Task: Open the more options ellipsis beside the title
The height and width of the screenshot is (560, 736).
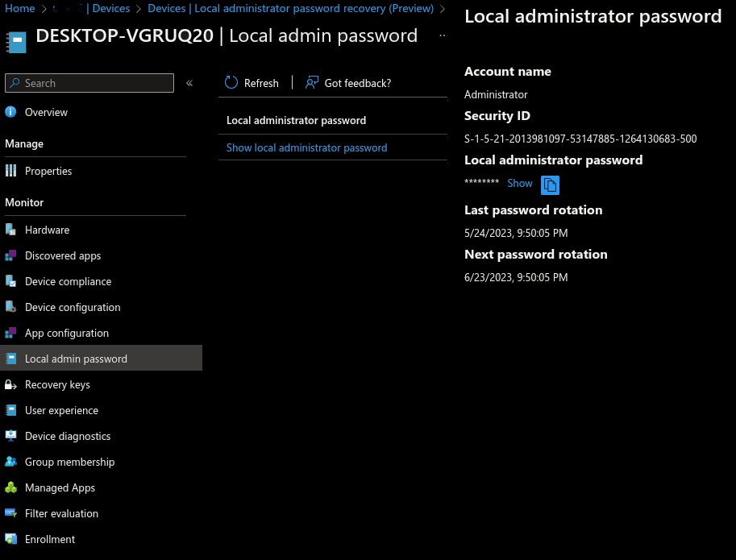Action: (x=443, y=35)
